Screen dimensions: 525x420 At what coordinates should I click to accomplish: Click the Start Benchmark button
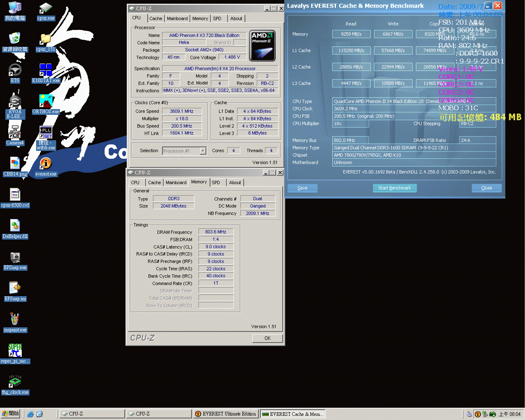point(395,188)
